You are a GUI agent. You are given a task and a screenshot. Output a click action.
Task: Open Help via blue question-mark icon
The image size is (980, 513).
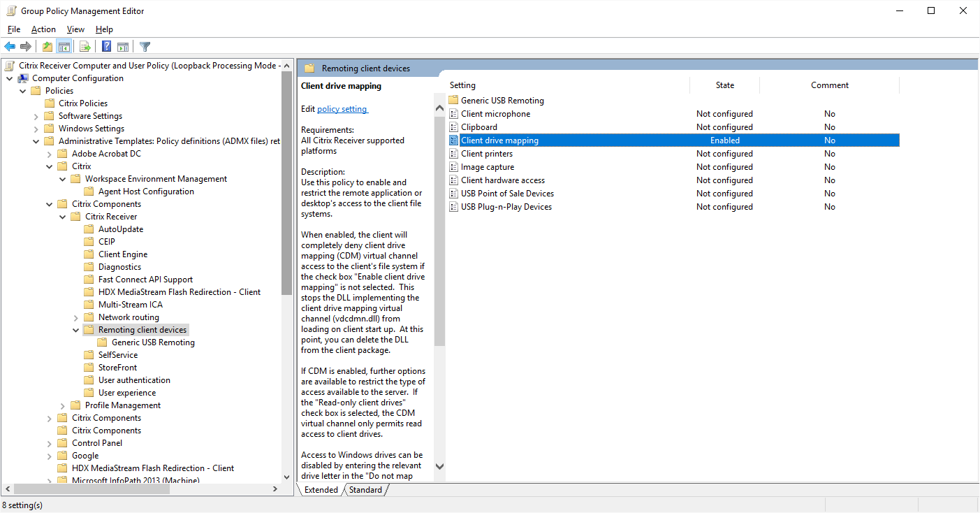[106, 47]
